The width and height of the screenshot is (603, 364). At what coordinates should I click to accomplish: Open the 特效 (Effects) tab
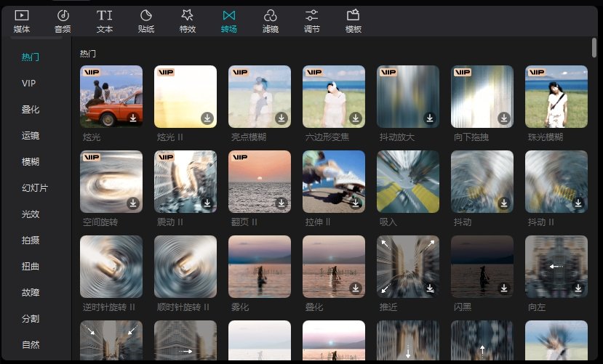(187, 22)
